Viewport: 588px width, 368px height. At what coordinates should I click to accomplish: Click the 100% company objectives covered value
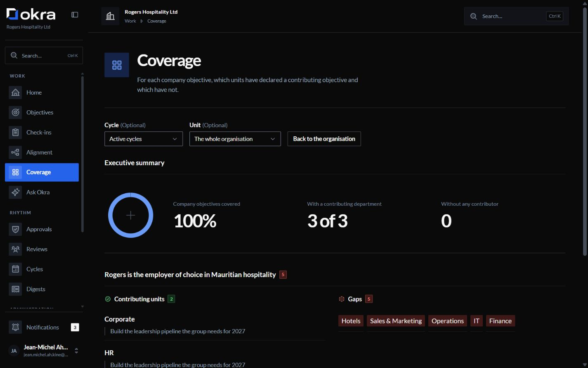tap(195, 221)
